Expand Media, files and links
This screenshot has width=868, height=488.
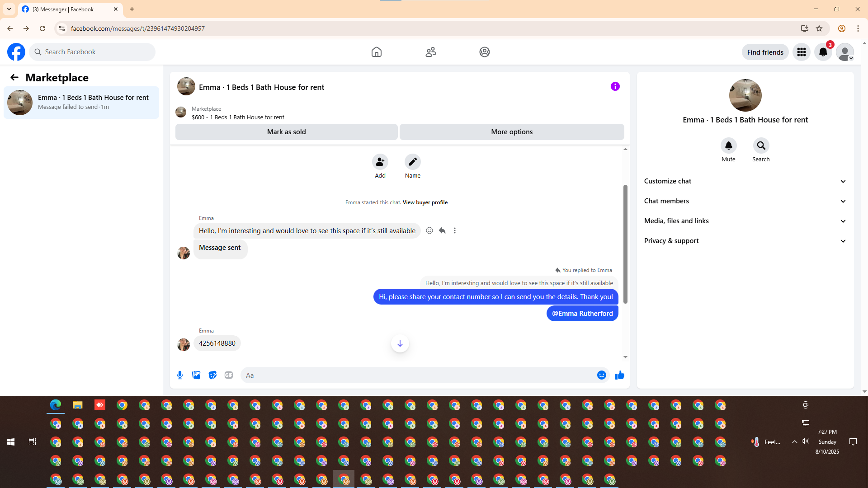coord(745,221)
